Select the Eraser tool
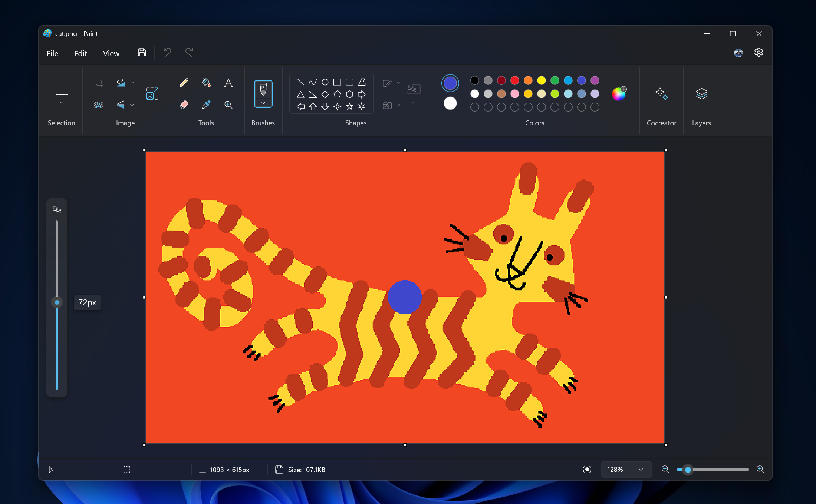This screenshot has width=816, height=504. click(x=183, y=104)
